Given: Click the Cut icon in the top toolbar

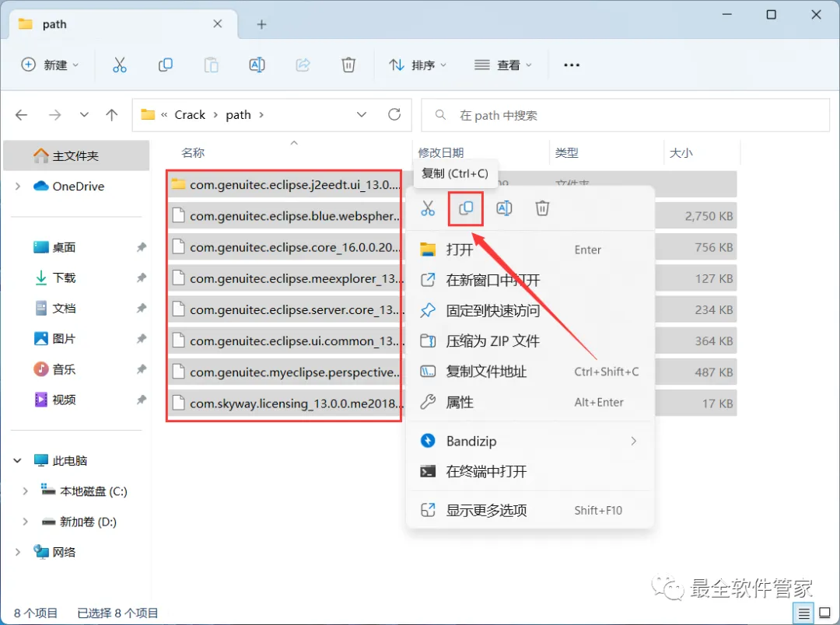Looking at the screenshot, I should coord(120,65).
